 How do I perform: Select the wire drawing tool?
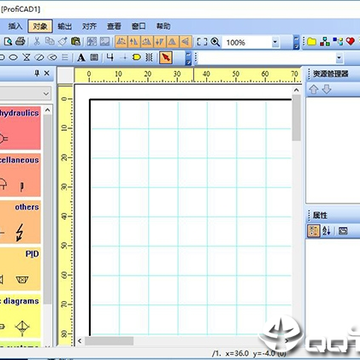click(110, 58)
